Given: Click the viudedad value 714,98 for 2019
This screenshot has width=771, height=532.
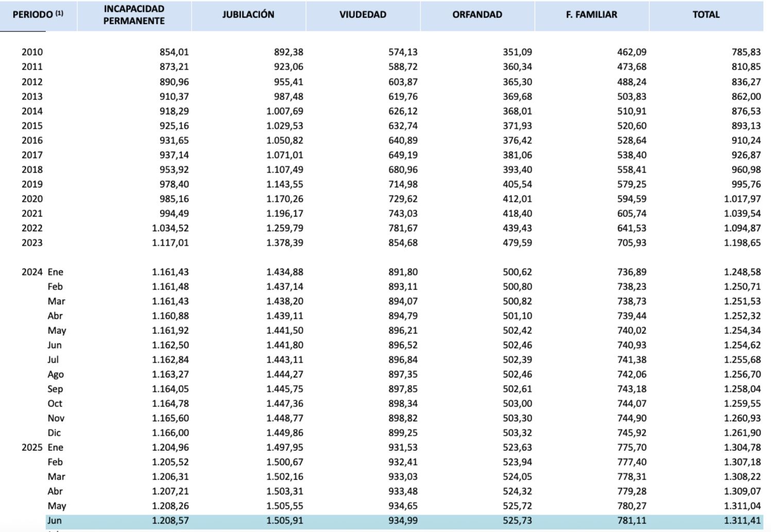Looking at the screenshot, I should tap(403, 184).
